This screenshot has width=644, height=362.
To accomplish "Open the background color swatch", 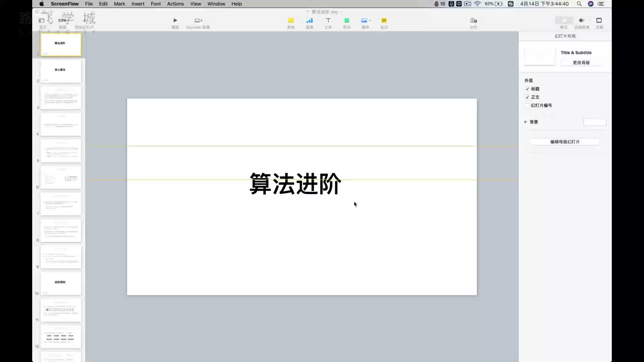I will pos(595,122).
